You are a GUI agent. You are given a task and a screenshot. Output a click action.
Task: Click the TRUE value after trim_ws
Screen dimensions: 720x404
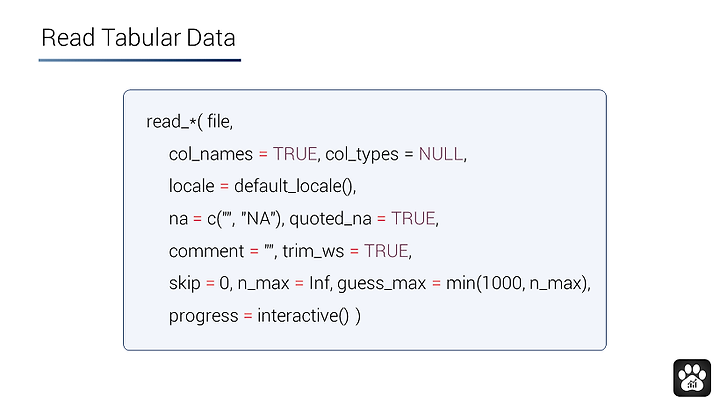point(386,251)
